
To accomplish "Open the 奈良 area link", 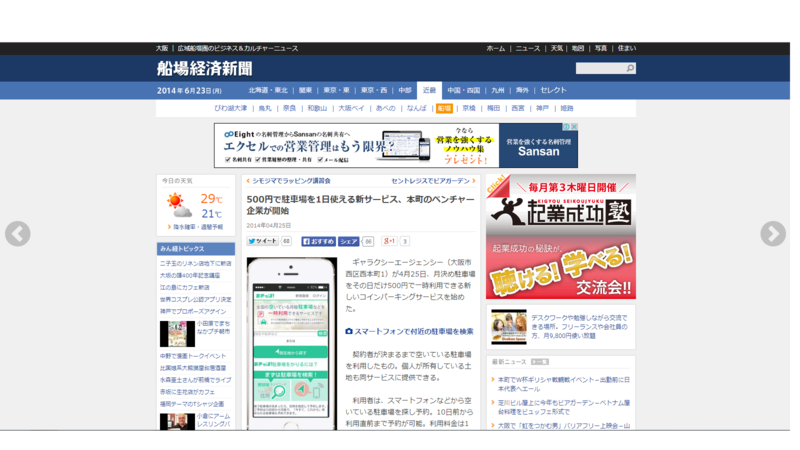I will 289,108.
